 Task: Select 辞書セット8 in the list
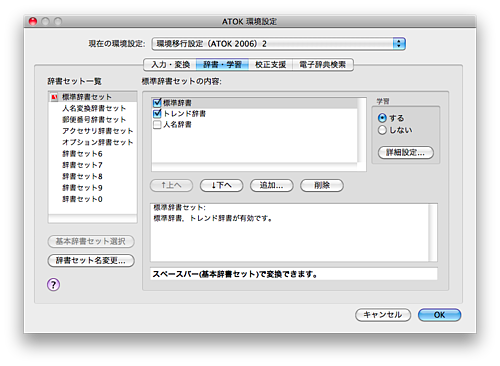93,176
